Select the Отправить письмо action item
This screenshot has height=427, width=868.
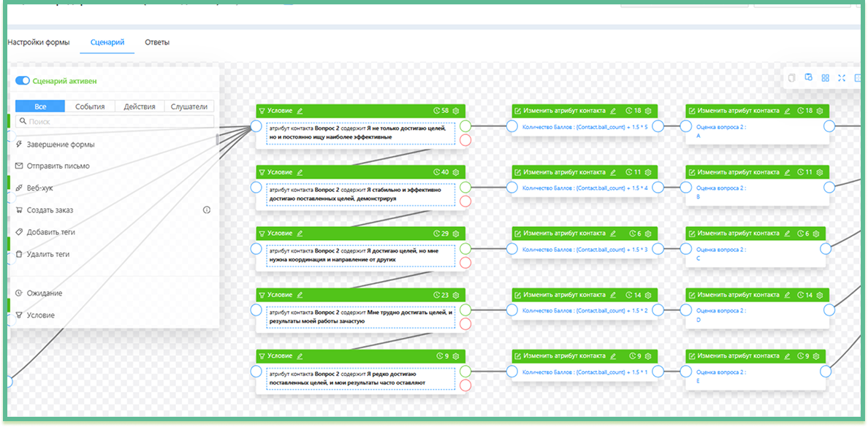(x=58, y=166)
